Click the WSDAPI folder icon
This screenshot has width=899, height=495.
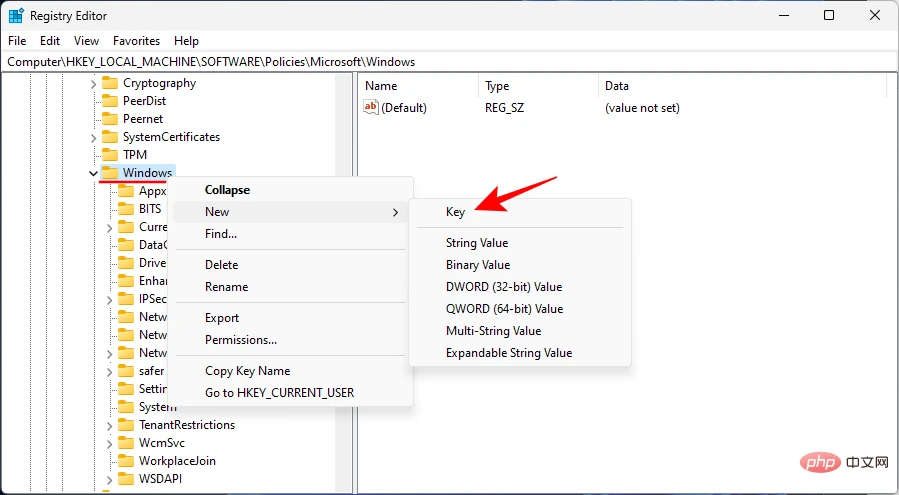(x=126, y=479)
